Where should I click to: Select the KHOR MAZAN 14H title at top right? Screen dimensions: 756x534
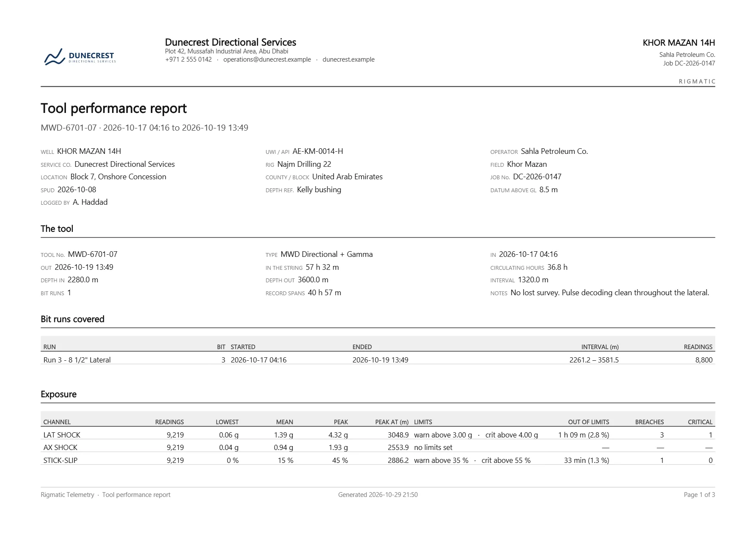tap(679, 43)
